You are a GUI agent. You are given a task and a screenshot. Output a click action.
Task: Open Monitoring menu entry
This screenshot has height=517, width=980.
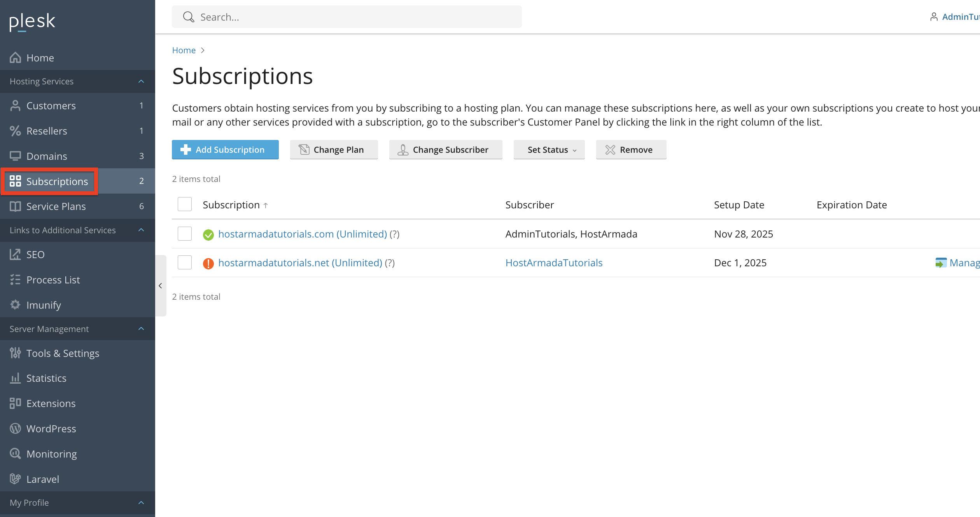point(77,454)
